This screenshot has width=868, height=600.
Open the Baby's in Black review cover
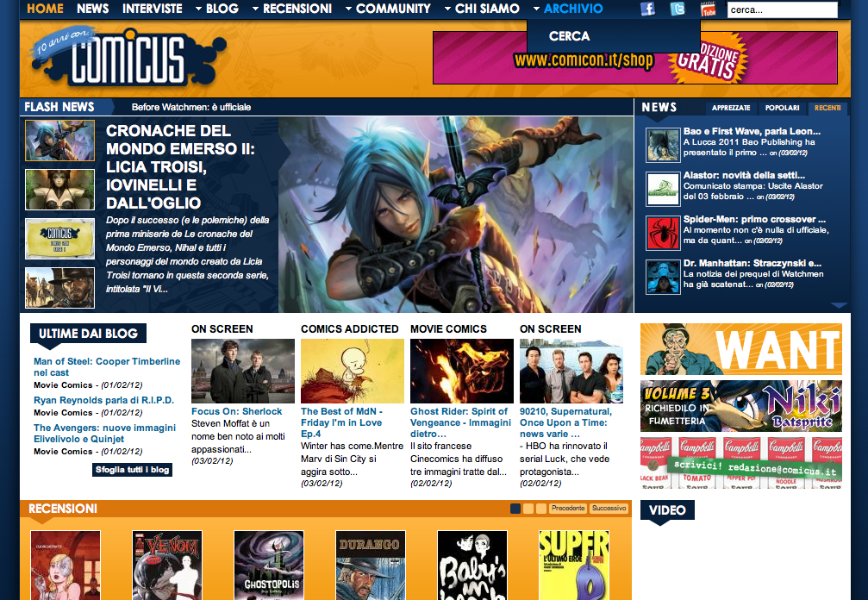[x=472, y=566]
